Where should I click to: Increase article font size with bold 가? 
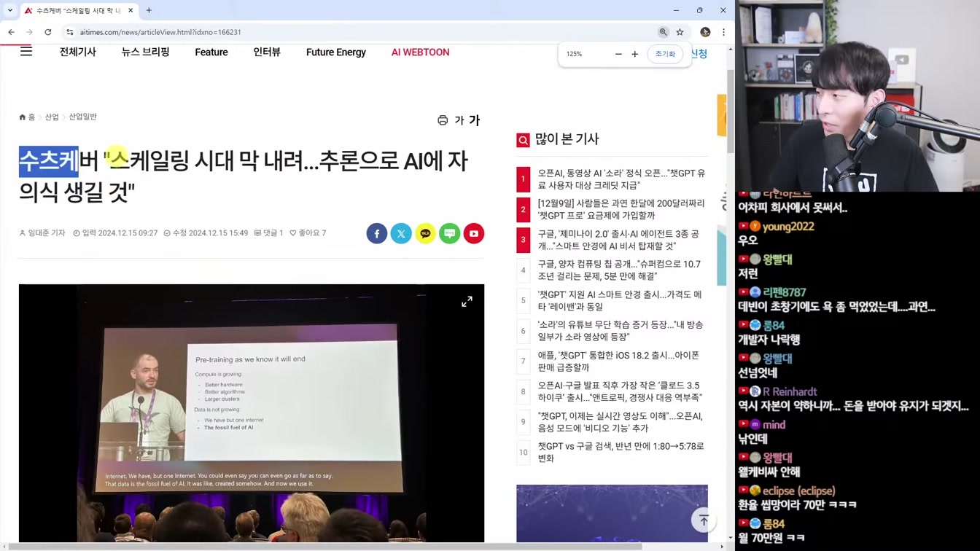coord(474,120)
